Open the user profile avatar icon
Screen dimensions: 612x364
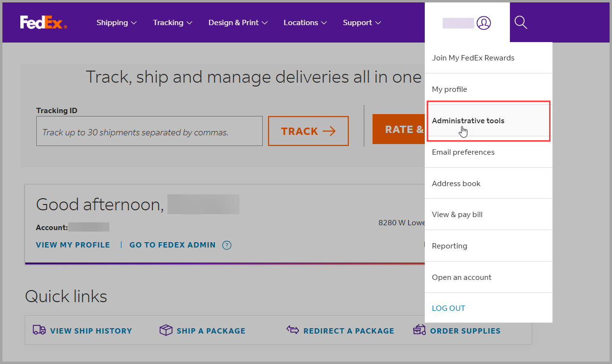tap(484, 23)
